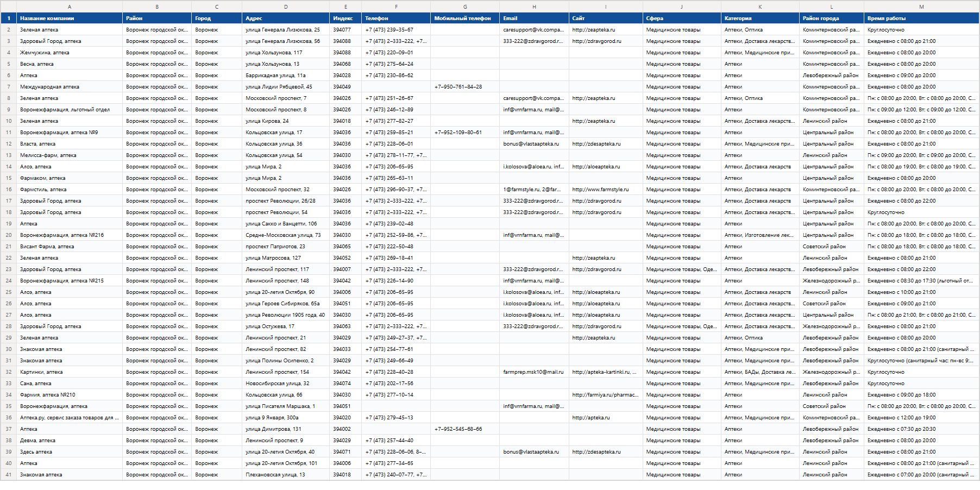The width and height of the screenshot is (980, 490).
Task: Select the cell 'Международная аптека'
Action: pos(70,87)
